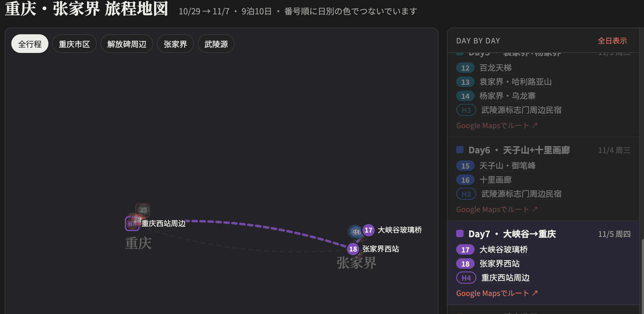Open the Day6 Google Mapsでルート link
The width and height of the screenshot is (644, 314).
[497, 209]
